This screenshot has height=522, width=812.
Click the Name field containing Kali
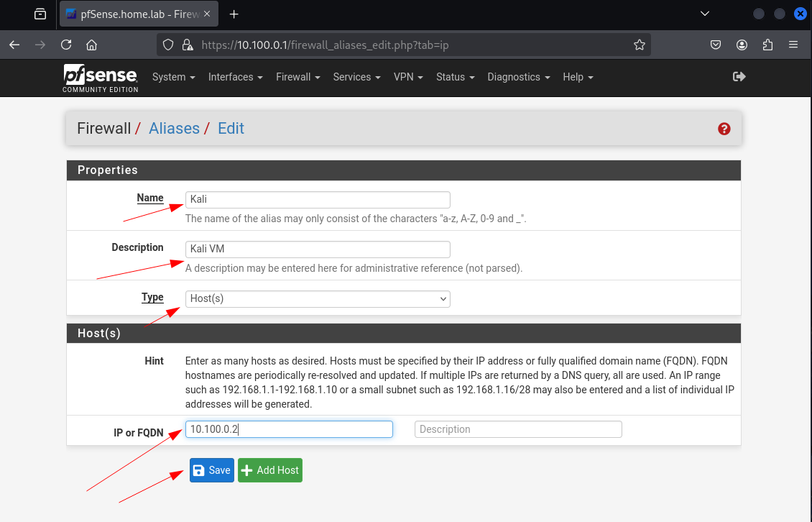click(318, 200)
